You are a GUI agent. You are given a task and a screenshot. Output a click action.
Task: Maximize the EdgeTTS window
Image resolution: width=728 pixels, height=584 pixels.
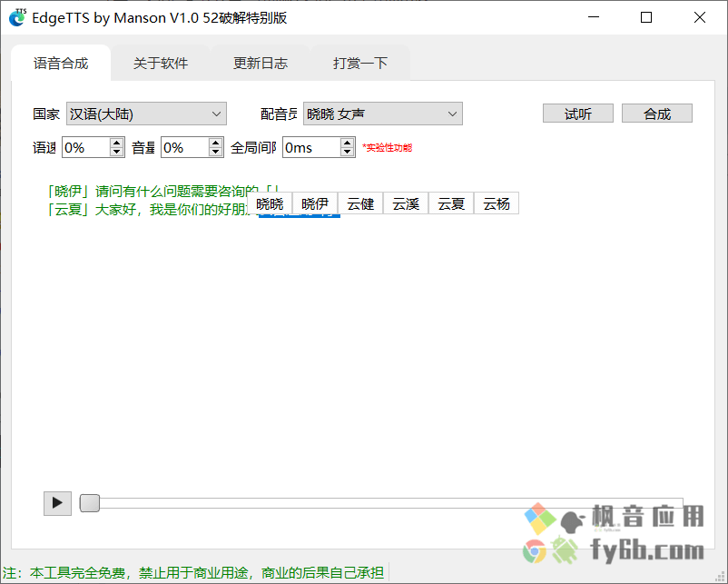(x=646, y=17)
